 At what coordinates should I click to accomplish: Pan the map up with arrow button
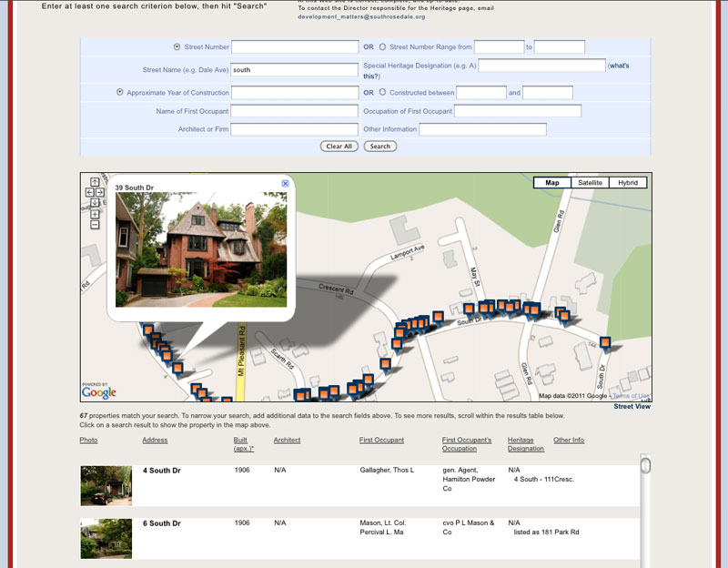coord(95,182)
